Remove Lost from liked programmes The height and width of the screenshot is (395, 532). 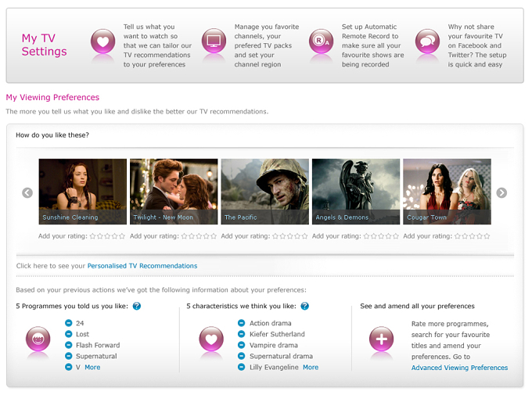click(x=69, y=334)
